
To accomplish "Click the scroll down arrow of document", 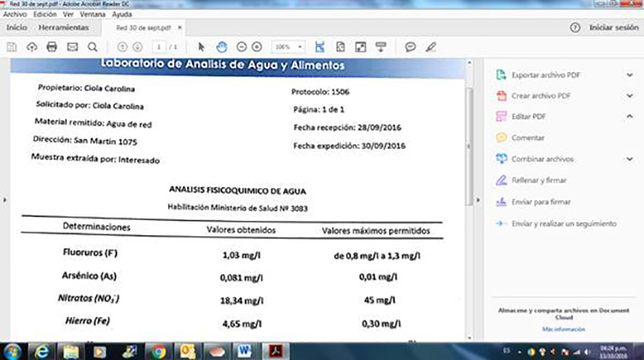I will point(469,338).
